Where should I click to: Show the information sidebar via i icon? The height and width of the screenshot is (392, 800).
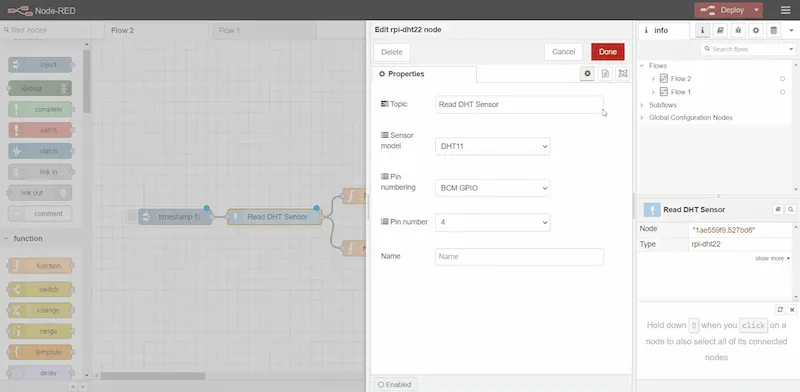(x=702, y=31)
